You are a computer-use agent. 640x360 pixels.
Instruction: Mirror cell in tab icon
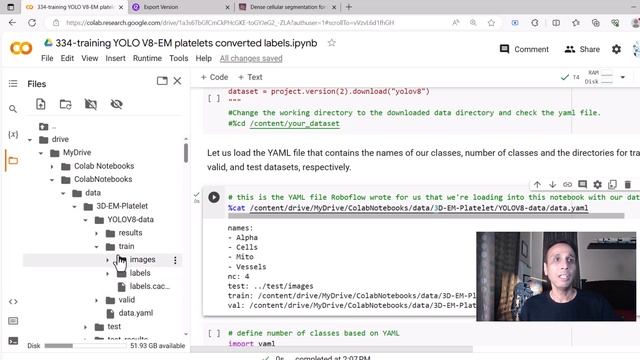pyautogui.click(x=612, y=184)
